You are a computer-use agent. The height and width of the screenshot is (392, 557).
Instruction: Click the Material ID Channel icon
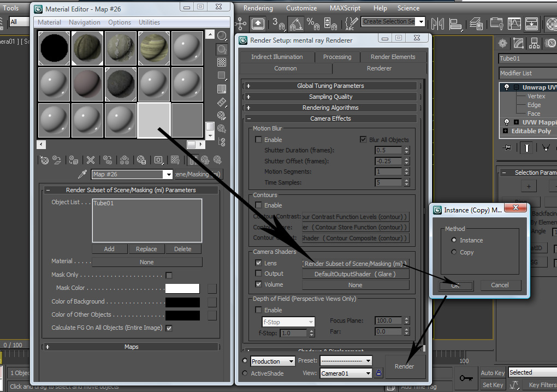[158, 160]
